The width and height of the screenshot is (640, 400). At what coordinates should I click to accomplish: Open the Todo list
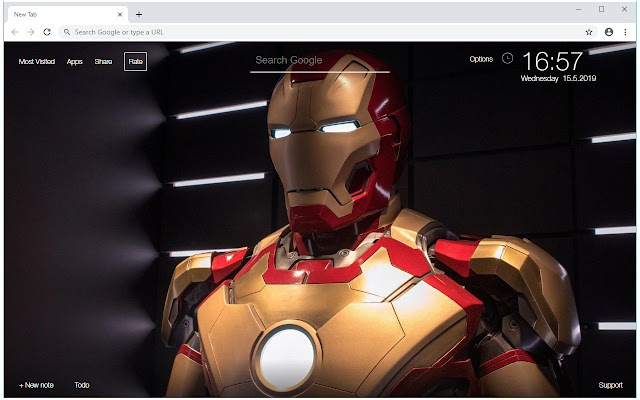(82, 385)
